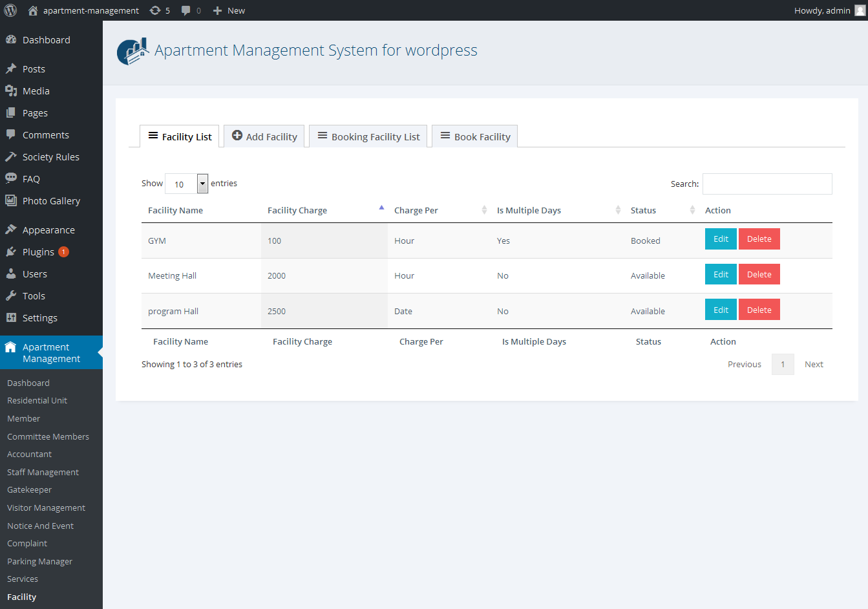The image size is (868, 609).
Task: Click Howdy, admin account link
Action: pyautogui.click(x=822, y=10)
